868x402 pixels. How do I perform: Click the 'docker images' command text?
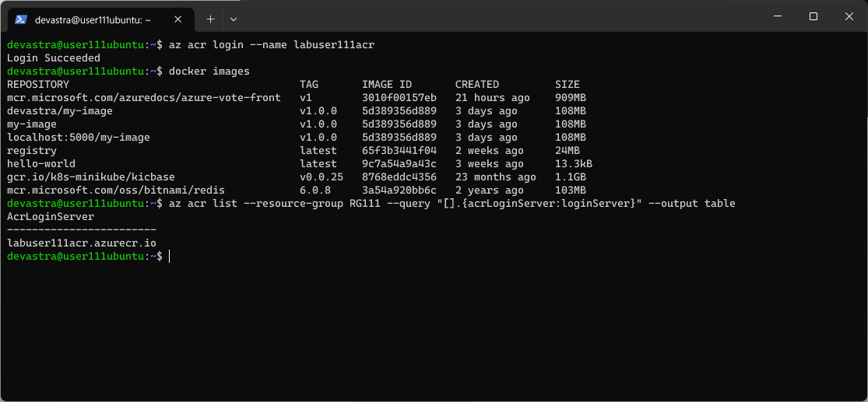(x=209, y=72)
